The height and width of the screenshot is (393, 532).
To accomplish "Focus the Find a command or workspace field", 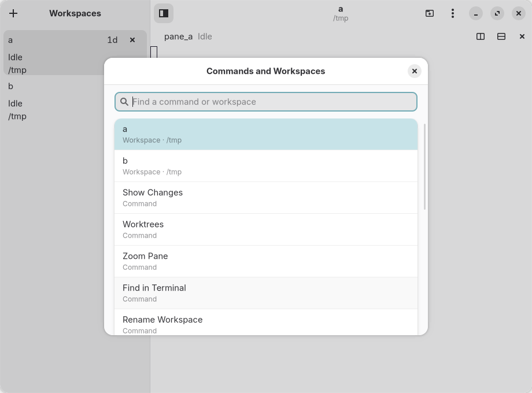I will click(x=266, y=102).
